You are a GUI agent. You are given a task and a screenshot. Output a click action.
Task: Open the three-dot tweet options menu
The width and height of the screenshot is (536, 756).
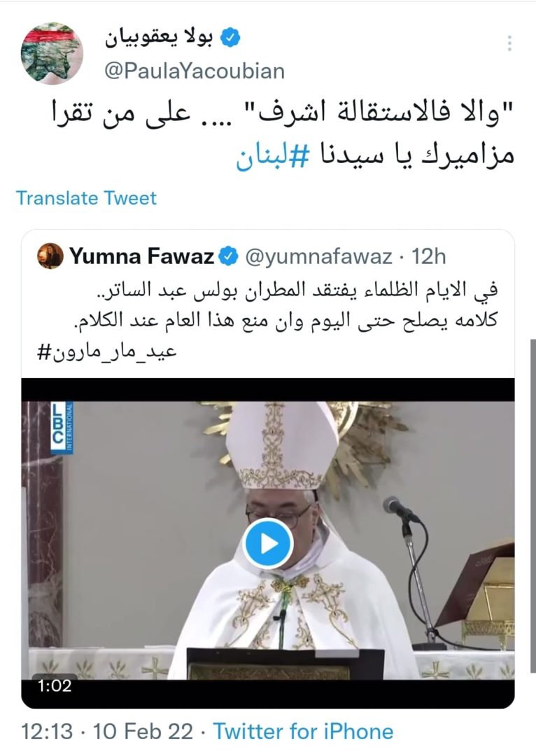click(x=509, y=43)
